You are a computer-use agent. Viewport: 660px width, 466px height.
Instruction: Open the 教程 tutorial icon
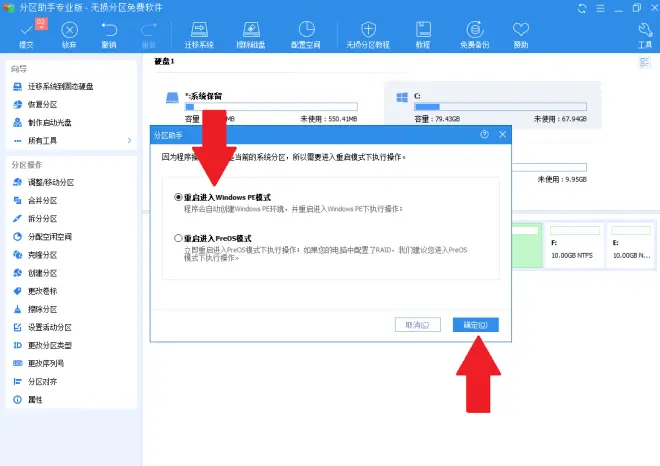tap(423, 35)
